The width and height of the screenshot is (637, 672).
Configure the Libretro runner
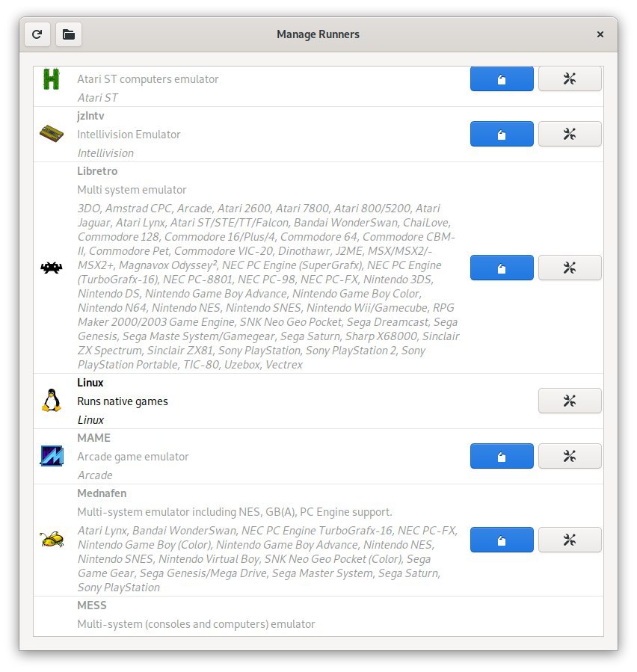pyautogui.click(x=570, y=268)
